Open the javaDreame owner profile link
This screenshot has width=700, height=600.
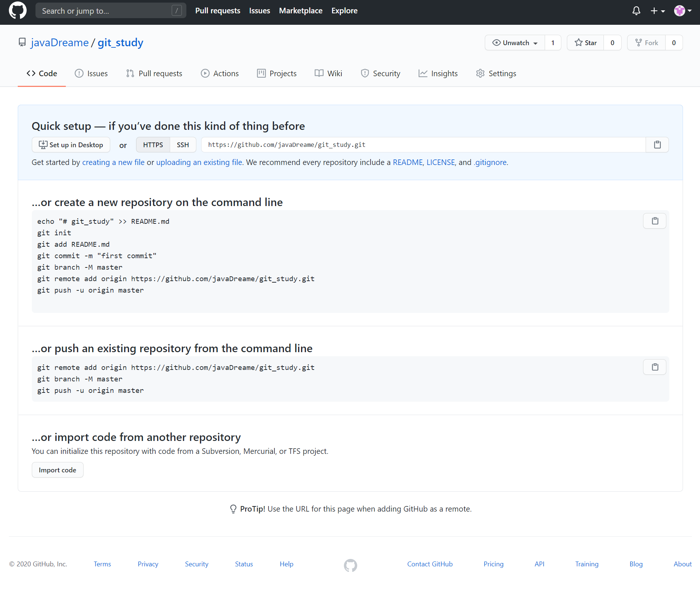60,43
